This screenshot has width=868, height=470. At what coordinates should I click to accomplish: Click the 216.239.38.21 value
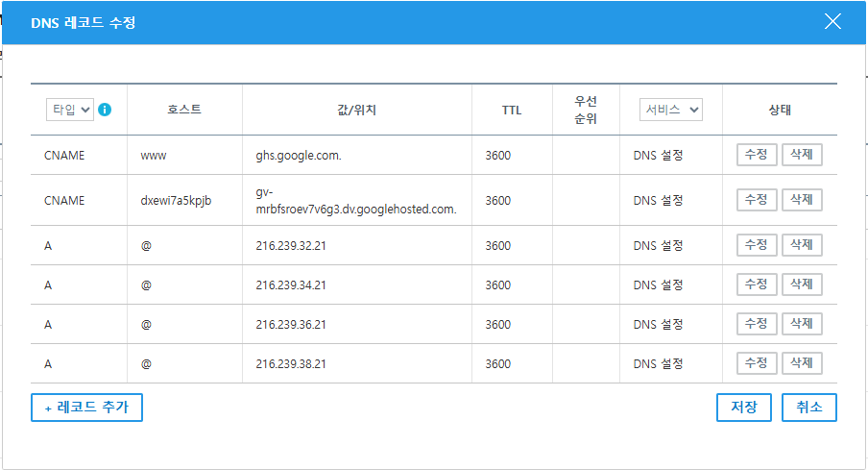coord(291,363)
